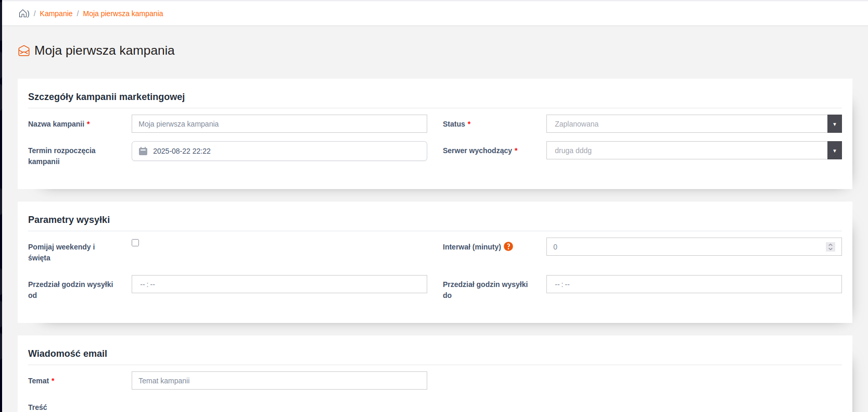The image size is (868, 412).
Task: Go to Kampanie breadcrumb link
Action: (56, 14)
